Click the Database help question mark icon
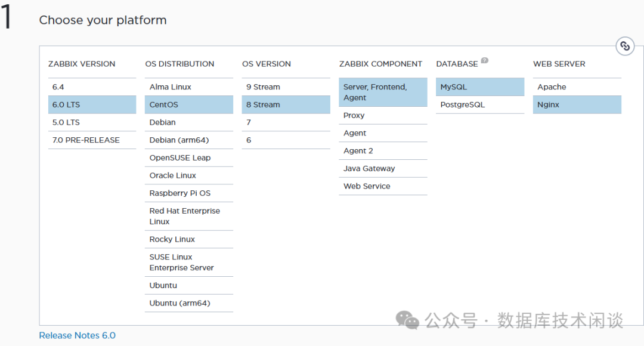 [485, 60]
